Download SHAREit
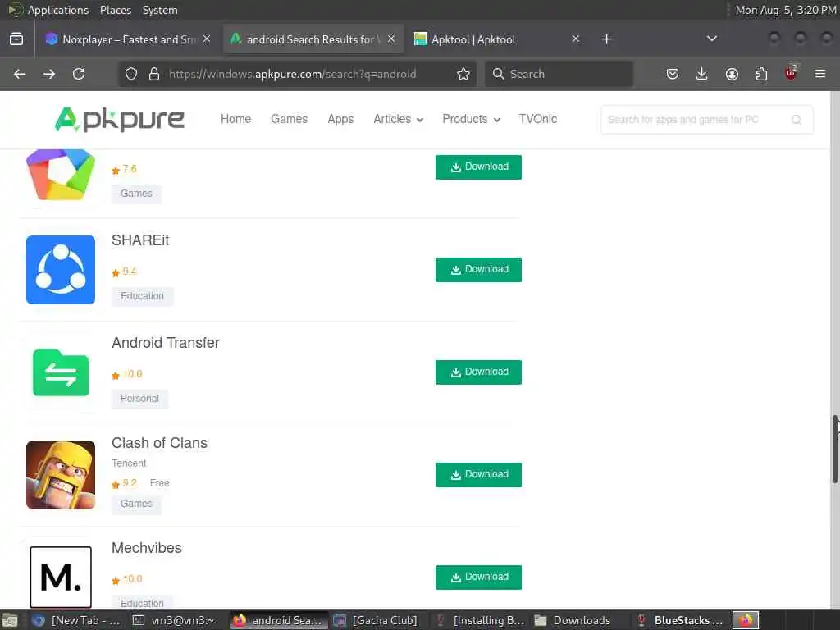This screenshot has height=630, width=840. click(x=478, y=269)
